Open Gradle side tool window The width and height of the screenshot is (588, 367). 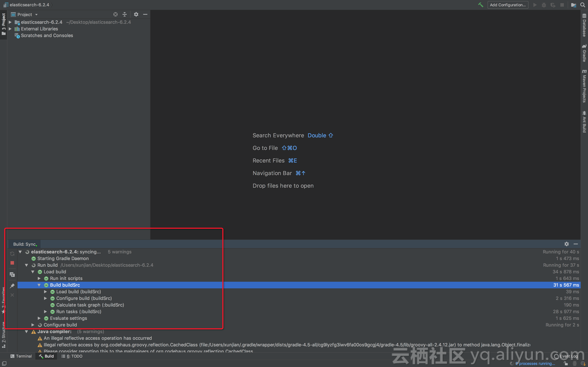[584, 53]
